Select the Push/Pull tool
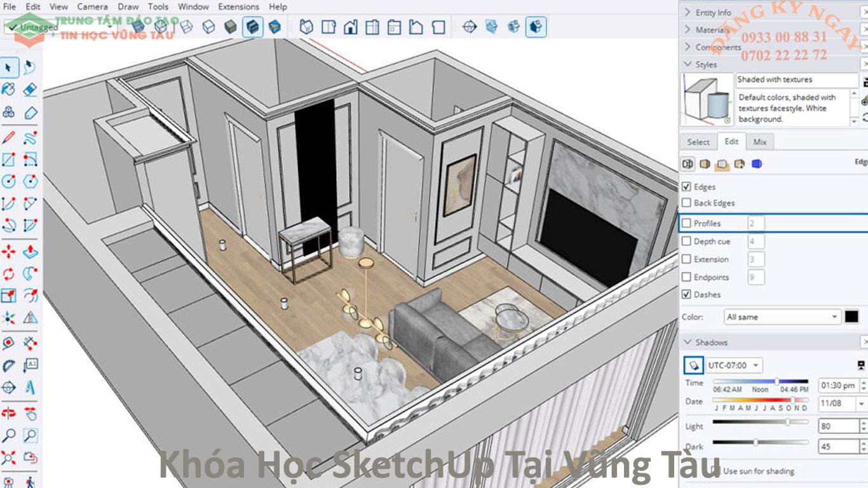868x488 pixels. 30,252
